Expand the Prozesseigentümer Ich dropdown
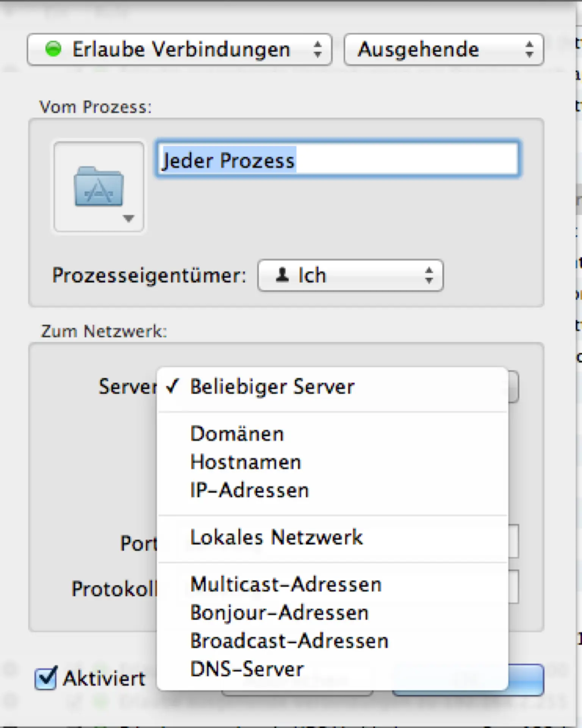Viewport: 582px width, 728px height. [350, 275]
